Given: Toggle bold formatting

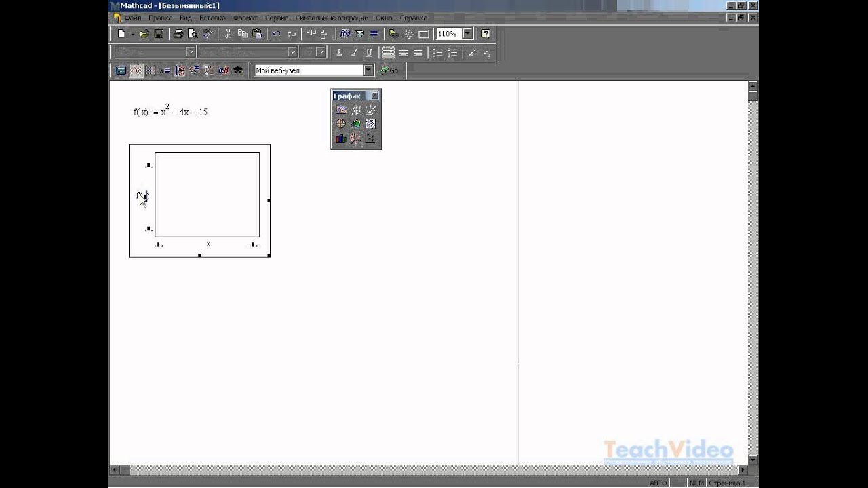Looking at the screenshot, I should 340,52.
